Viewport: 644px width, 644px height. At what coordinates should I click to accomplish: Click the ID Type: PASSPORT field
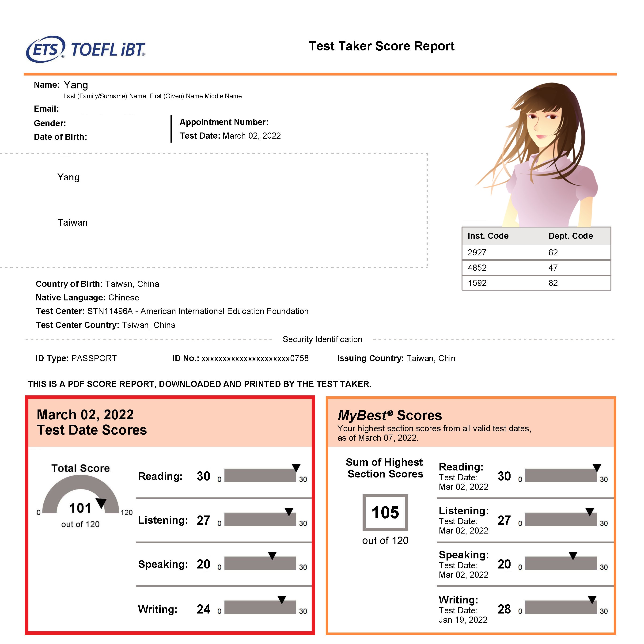point(76,358)
